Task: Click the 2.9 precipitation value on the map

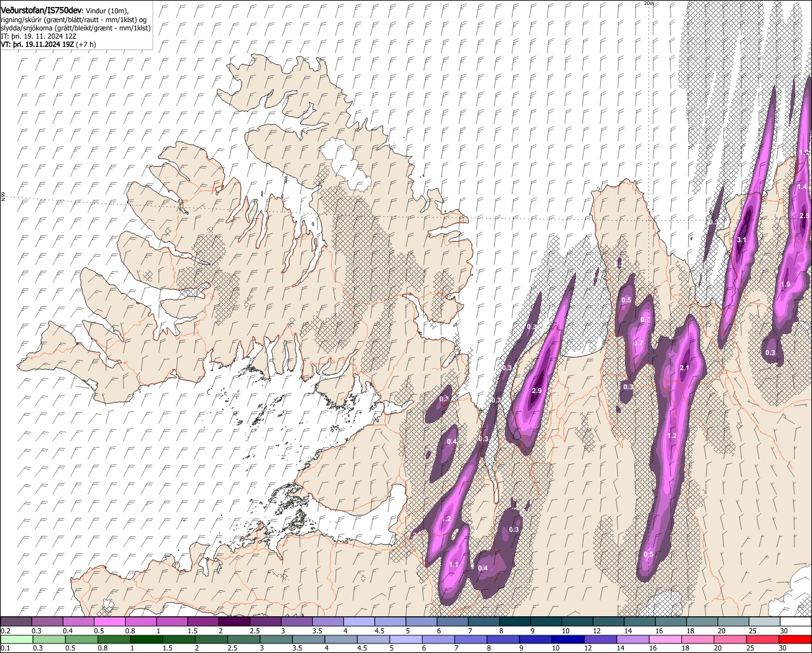Action: pos(537,391)
